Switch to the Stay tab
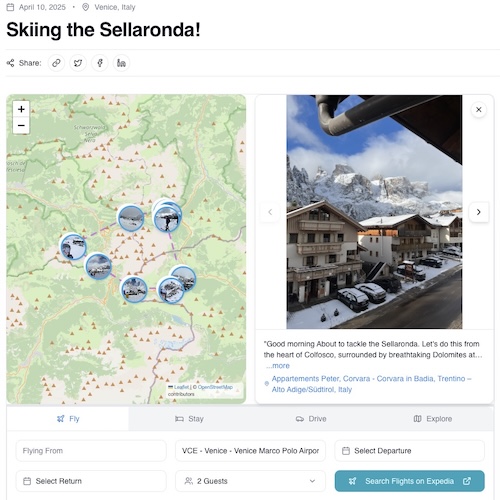The height and width of the screenshot is (500, 500). click(189, 419)
